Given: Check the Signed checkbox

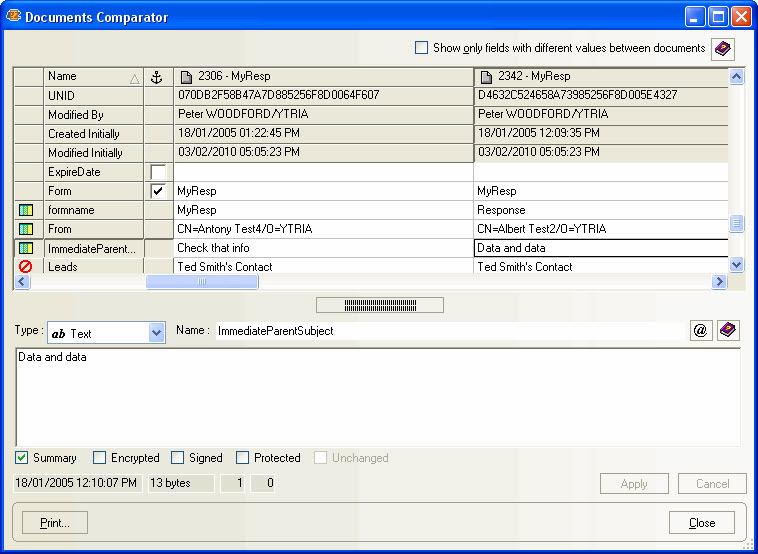Looking at the screenshot, I should pyautogui.click(x=178, y=458).
